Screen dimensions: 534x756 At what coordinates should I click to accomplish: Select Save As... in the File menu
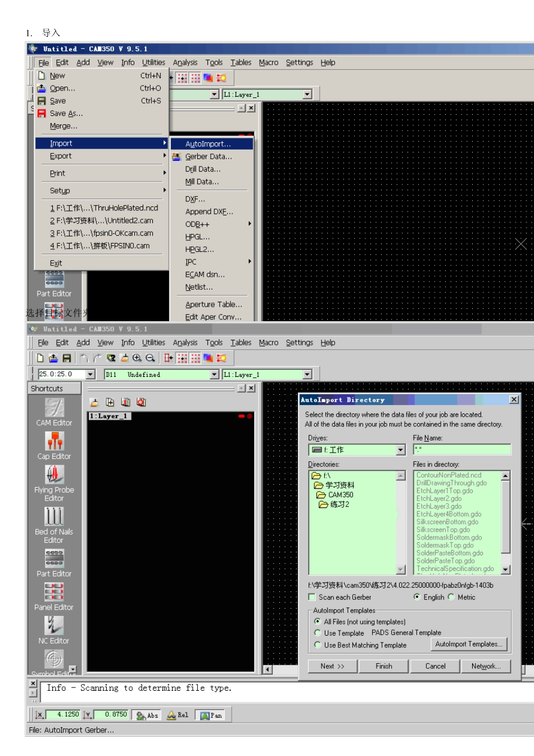click(102, 114)
